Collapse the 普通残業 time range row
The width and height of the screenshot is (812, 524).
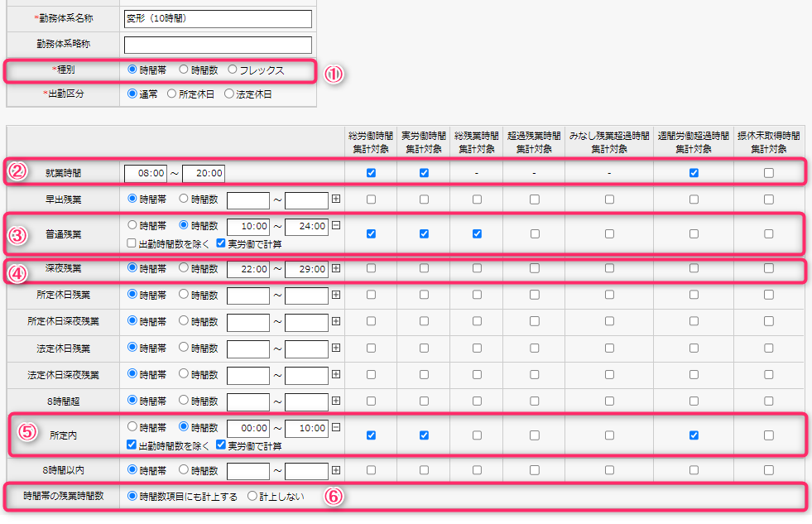coord(335,226)
